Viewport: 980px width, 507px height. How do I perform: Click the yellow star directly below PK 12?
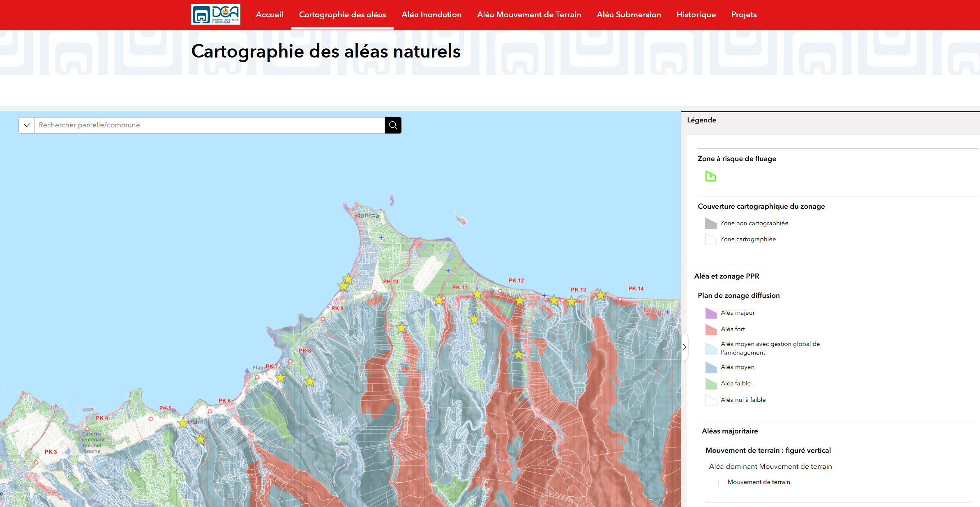tap(520, 300)
